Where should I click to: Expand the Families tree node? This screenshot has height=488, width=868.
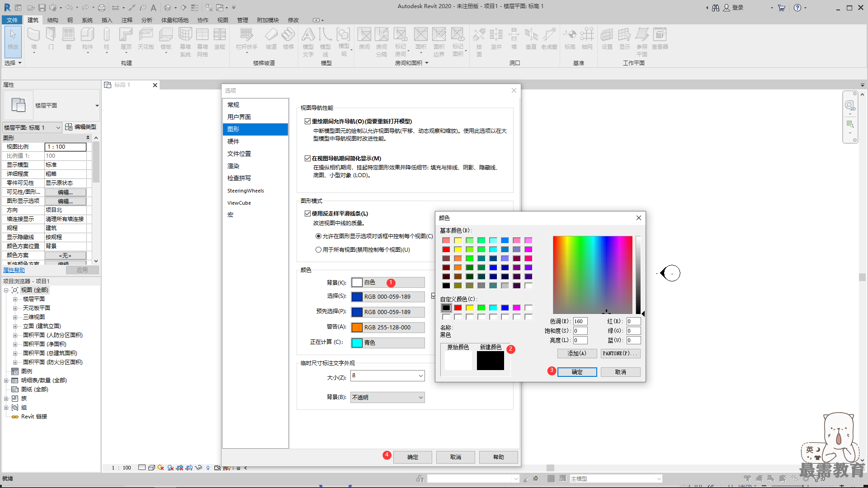(6, 399)
